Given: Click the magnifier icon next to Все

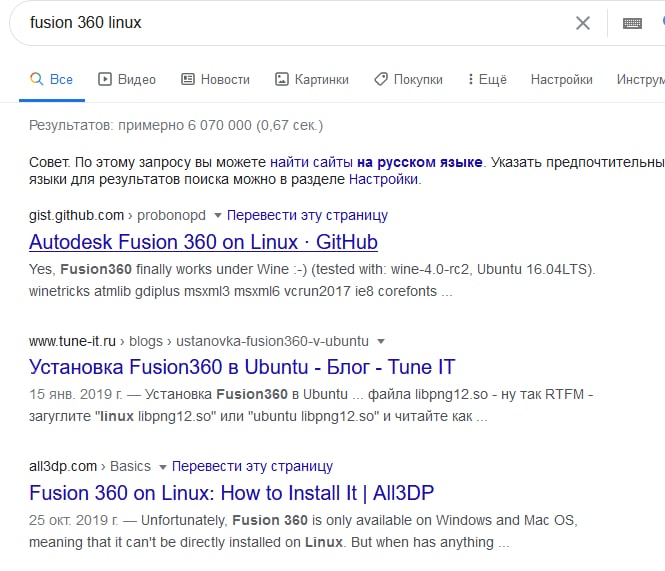Looking at the screenshot, I should 36,79.
